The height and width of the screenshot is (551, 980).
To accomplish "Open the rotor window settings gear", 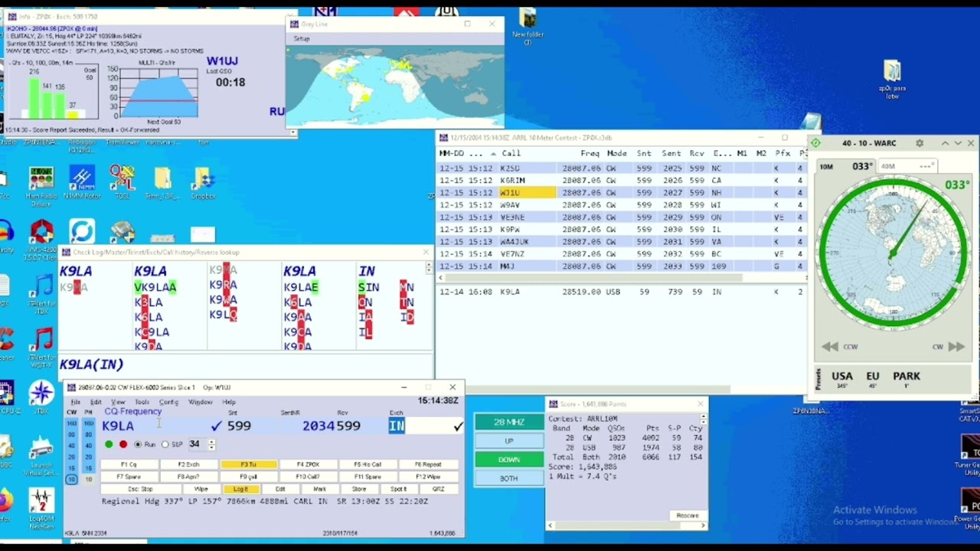I will click(x=920, y=143).
